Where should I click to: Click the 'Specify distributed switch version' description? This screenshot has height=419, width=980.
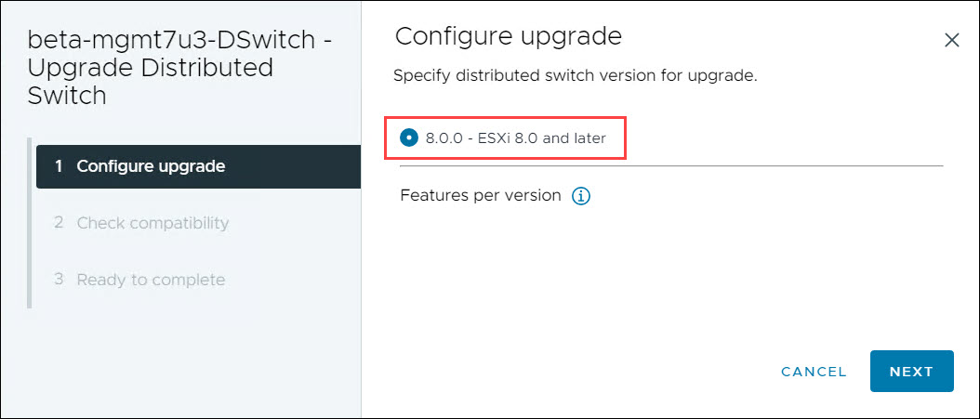coord(575,77)
